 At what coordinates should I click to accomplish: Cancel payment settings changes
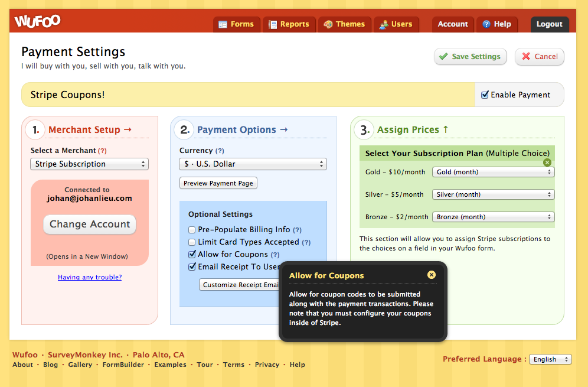(x=539, y=57)
